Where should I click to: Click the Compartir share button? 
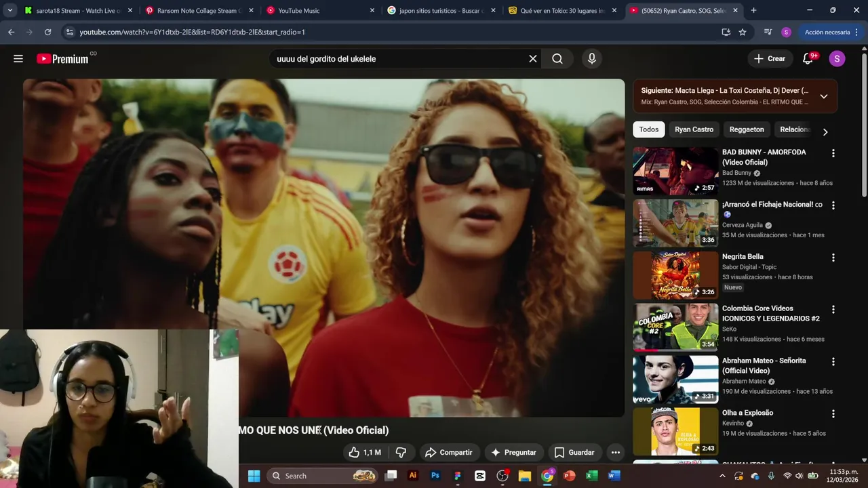pos(448,452)
